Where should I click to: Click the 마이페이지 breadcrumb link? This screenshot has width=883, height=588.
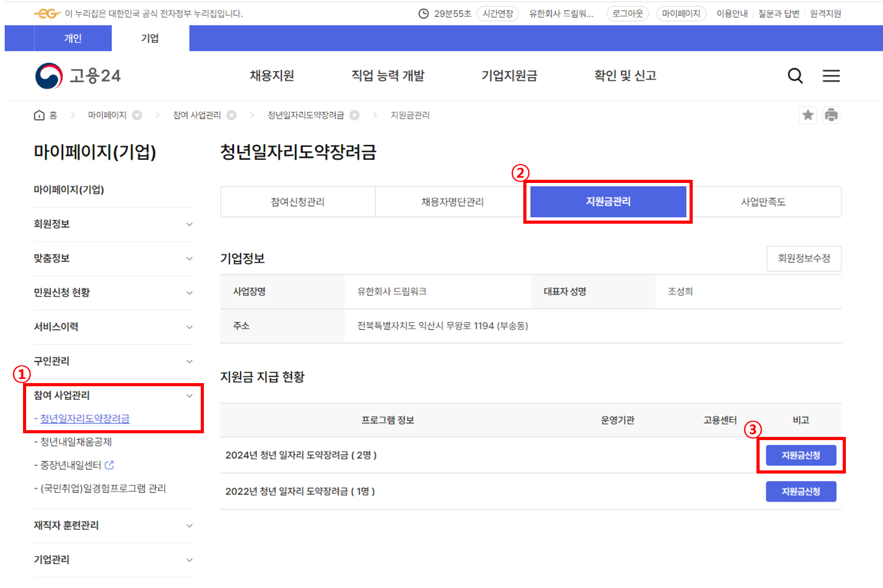(107, 115)
